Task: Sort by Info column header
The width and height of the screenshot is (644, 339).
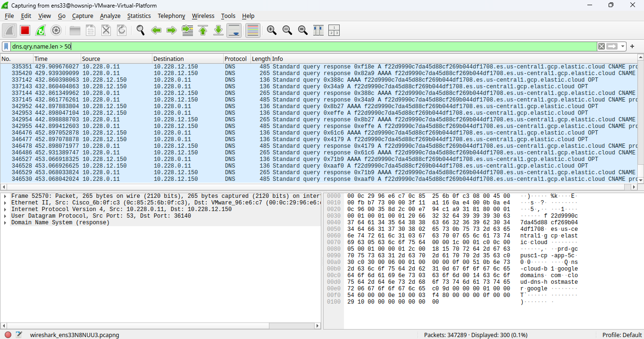Action: (454, 59)
